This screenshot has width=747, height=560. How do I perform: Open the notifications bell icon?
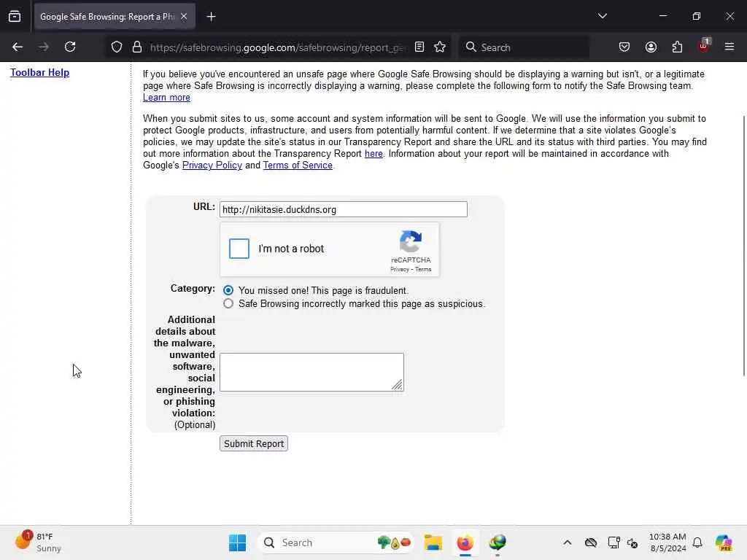(x=697, y=542)
